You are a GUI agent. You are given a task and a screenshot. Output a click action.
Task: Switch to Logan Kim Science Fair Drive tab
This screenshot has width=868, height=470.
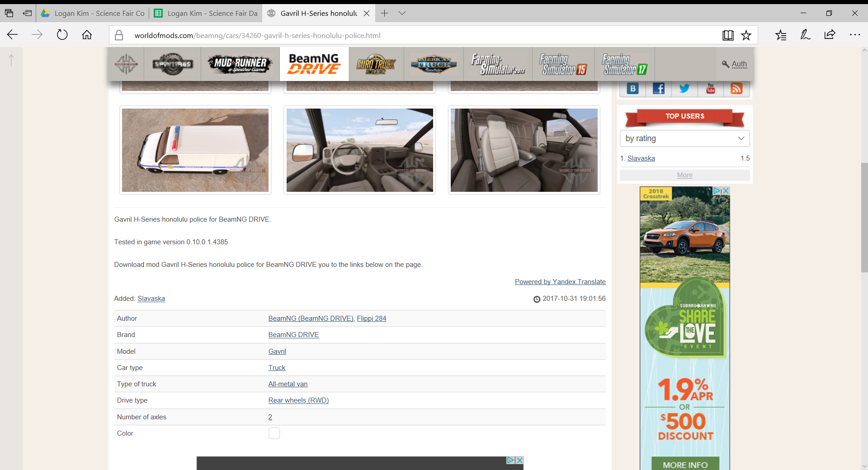coord(93,13)
